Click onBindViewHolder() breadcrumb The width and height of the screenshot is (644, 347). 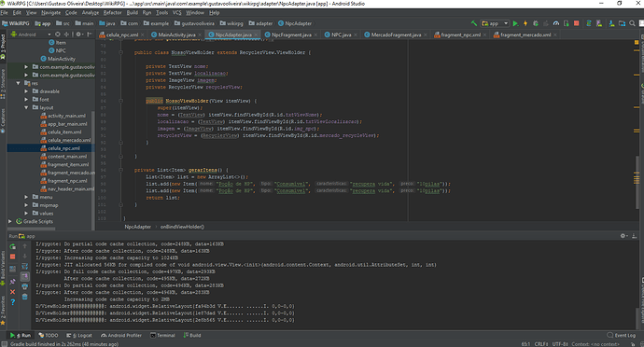coord(182,227)
